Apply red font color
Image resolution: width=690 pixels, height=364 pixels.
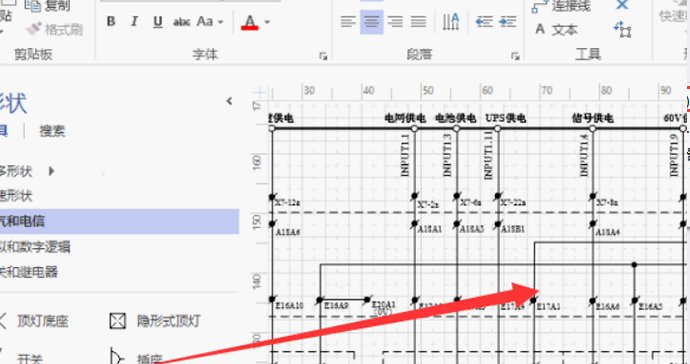(x=250, y=22)
